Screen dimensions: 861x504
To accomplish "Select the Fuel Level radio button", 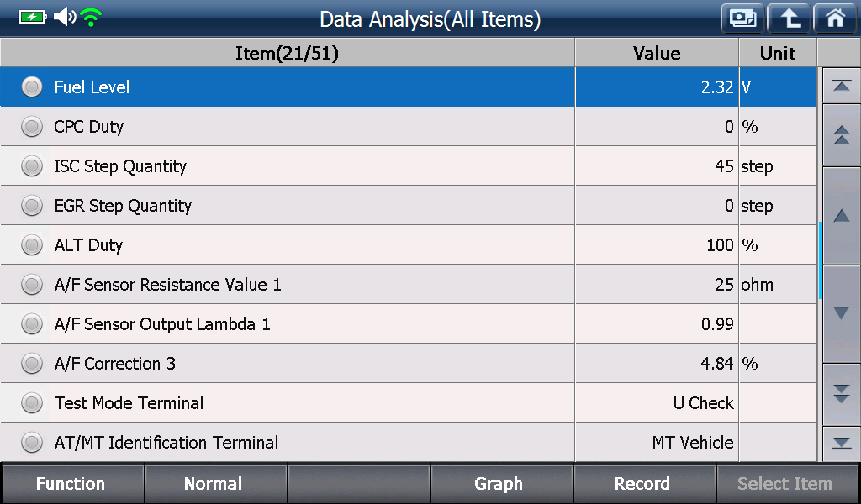I will [32, 87].
